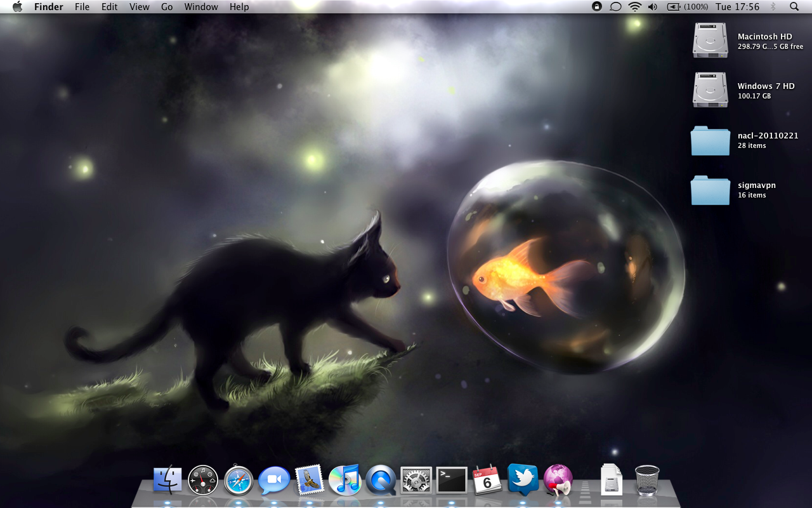Launch iTunes from the dock

click(345, 481)
